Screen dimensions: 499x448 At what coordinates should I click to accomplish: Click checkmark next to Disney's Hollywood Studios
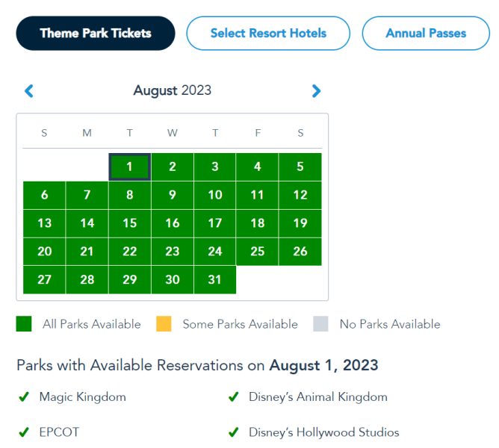234,432
